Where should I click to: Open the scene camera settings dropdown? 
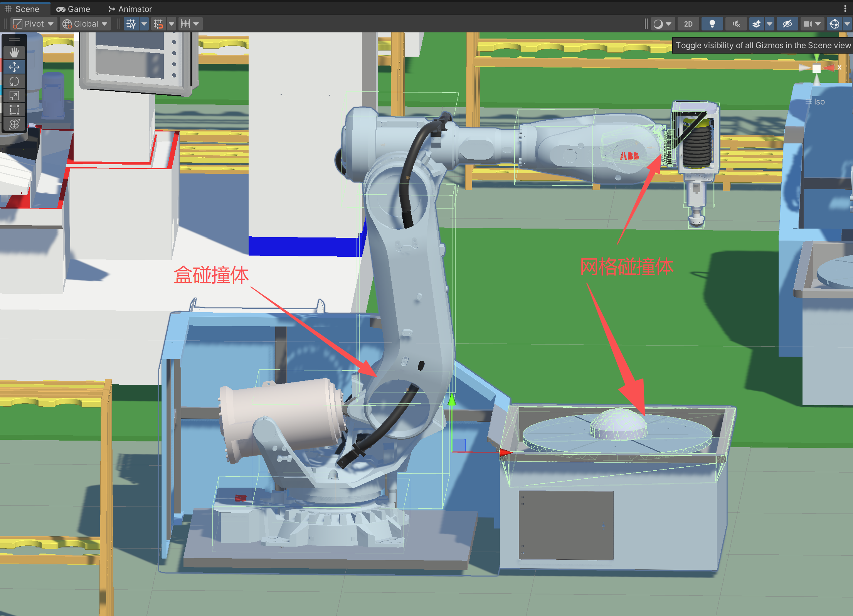coord(812,24)
